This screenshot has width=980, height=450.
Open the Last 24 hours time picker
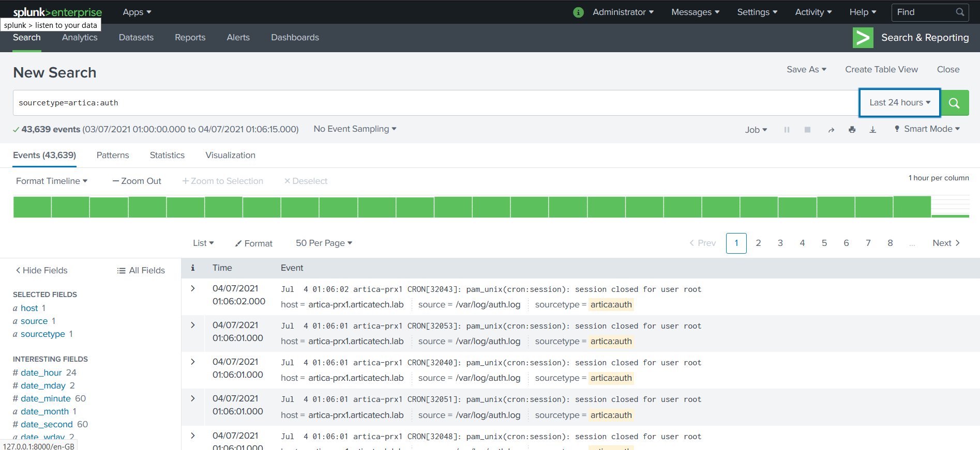click(900, 103)
